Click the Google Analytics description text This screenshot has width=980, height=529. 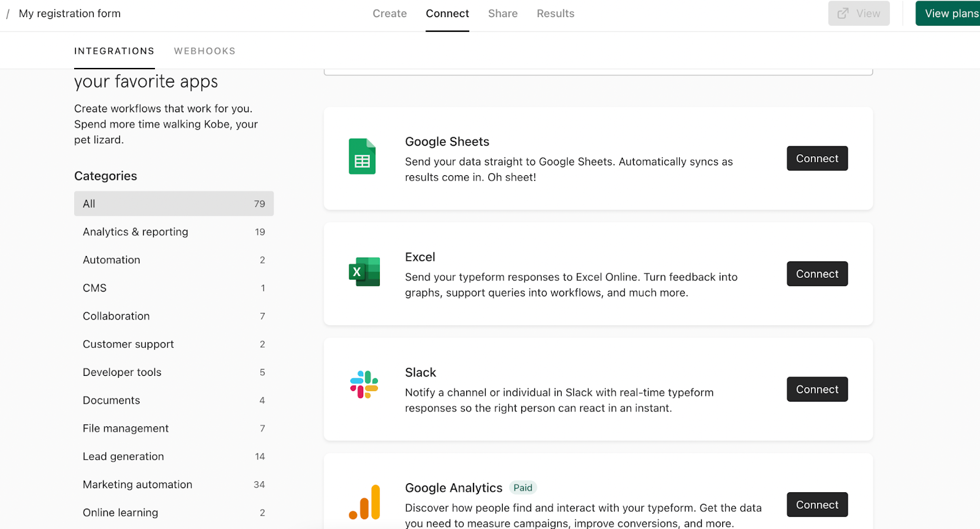click(584, 516)
